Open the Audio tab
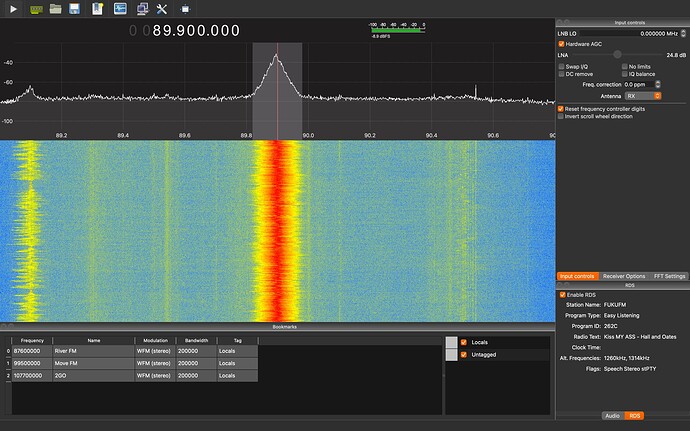The width and height of the screenshot is (690, 431). [611, 415]
